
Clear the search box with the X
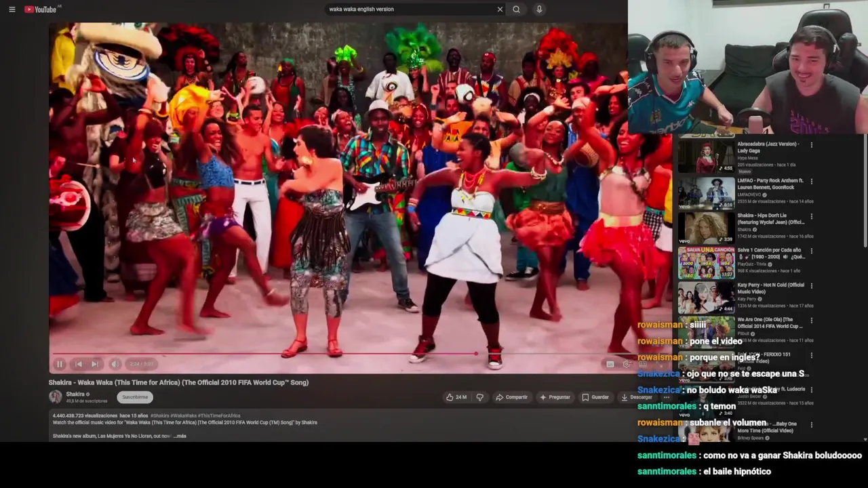(x=500, y=9)
